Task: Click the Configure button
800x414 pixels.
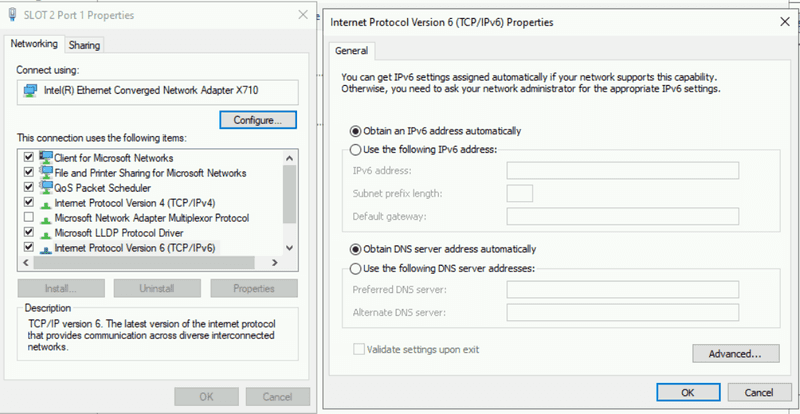Action: tap(258, 120)
